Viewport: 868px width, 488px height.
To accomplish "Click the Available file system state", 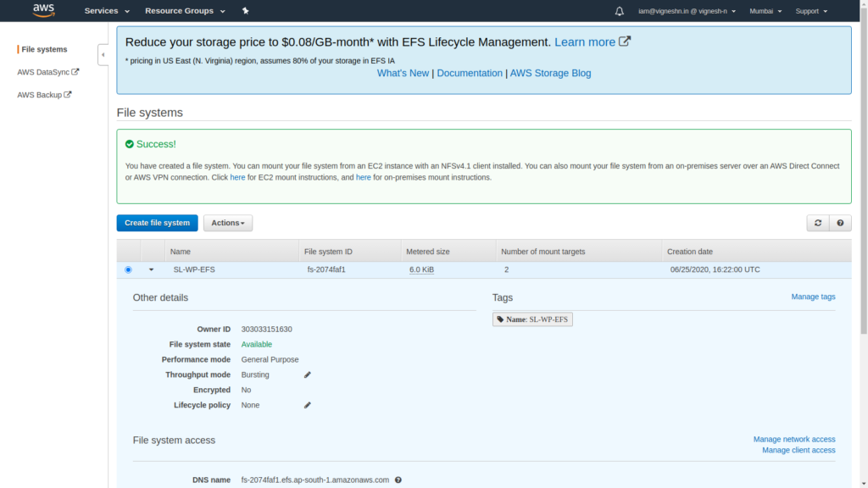I will point(256,345).
